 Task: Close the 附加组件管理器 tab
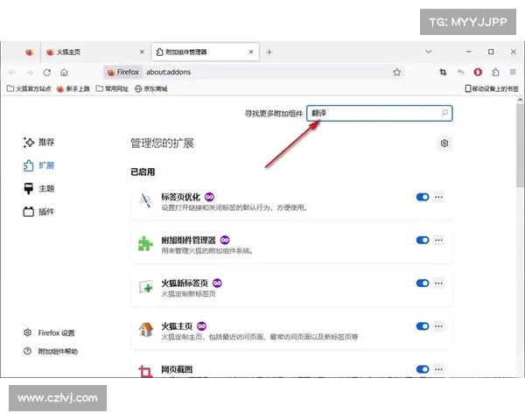(x=251, y=52)
